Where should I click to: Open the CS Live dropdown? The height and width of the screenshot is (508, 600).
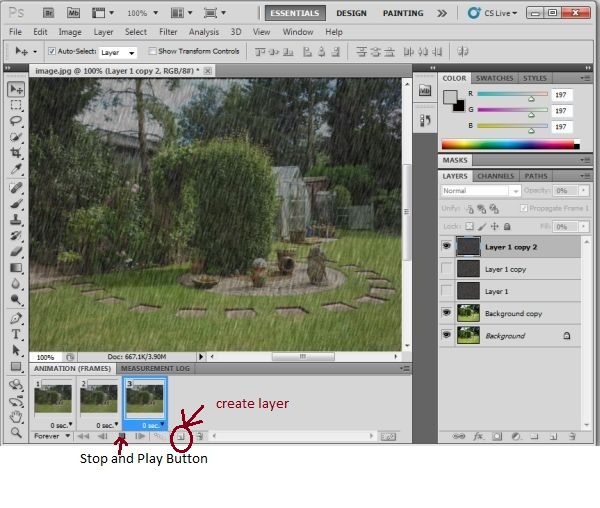pyautogui.click(x=492, y=13)
